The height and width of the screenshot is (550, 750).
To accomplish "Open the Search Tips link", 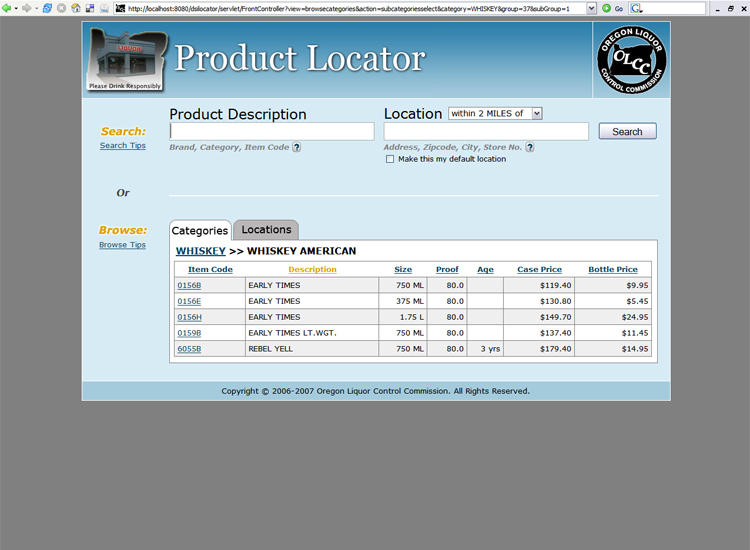I will [x=123, y=145].
